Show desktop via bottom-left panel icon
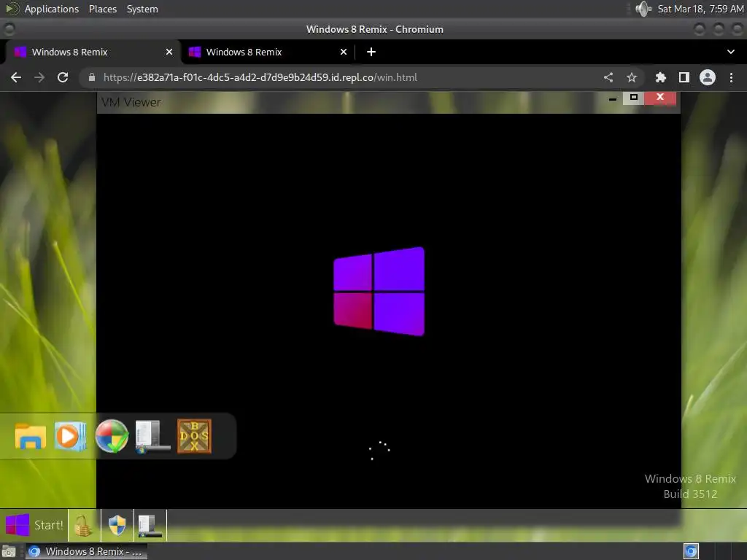747x560 pixels. [x=9, y=552]
